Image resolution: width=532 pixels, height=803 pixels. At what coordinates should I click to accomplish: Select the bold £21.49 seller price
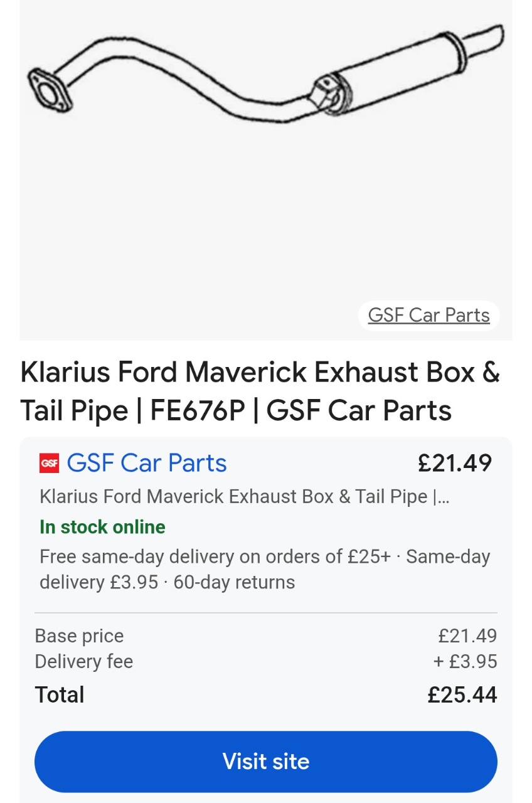pos(455,463)
